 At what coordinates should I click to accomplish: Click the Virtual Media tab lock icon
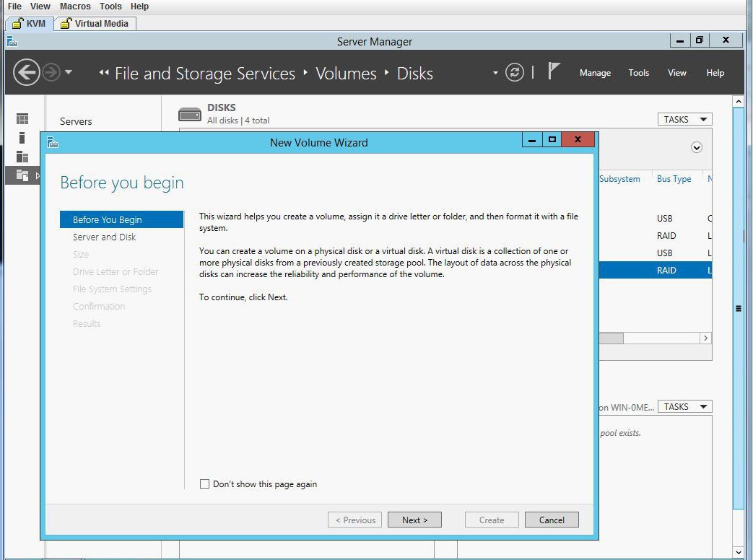66,24
